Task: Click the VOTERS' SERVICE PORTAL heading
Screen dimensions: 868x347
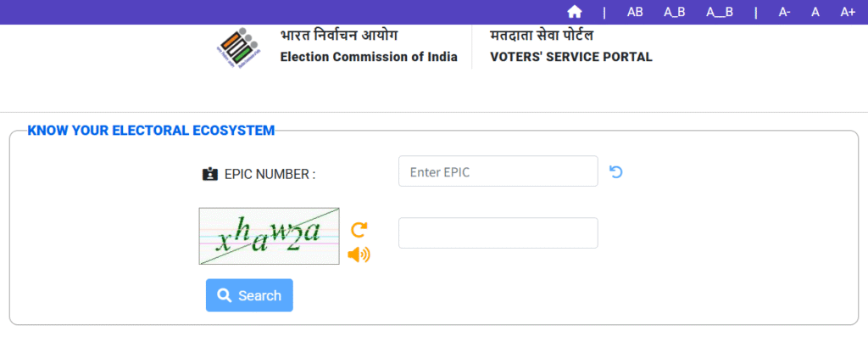Action: 571,58
